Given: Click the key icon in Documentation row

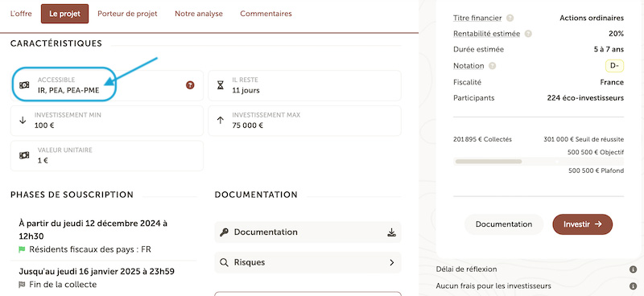Looking at the screenshot, I should tap(224, 232).
